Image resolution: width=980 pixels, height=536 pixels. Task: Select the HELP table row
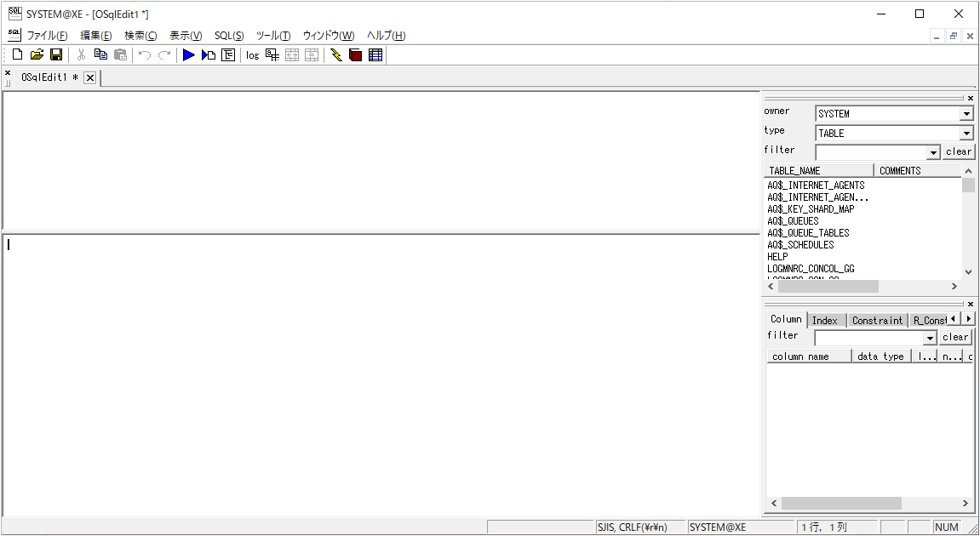777,257
